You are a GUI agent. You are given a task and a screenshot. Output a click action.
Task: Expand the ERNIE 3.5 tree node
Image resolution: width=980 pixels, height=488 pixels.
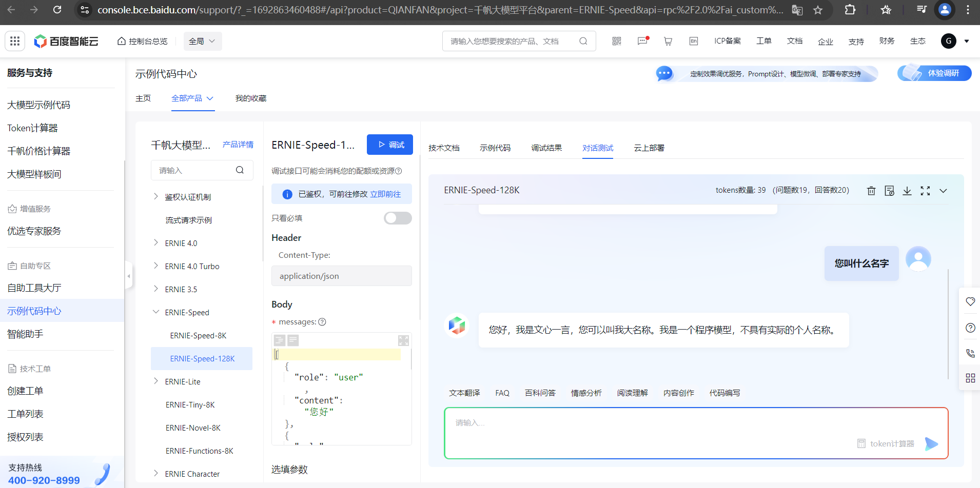[x=156, y=289]
